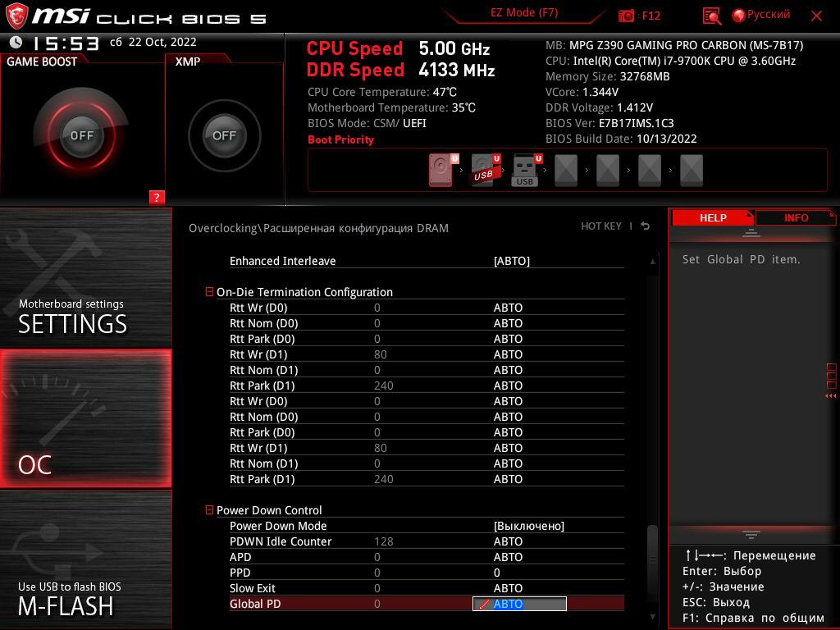Viewport: 840px width, 630px height.
Task: Change language via Русский globe
Action: [x=760, y=15]
